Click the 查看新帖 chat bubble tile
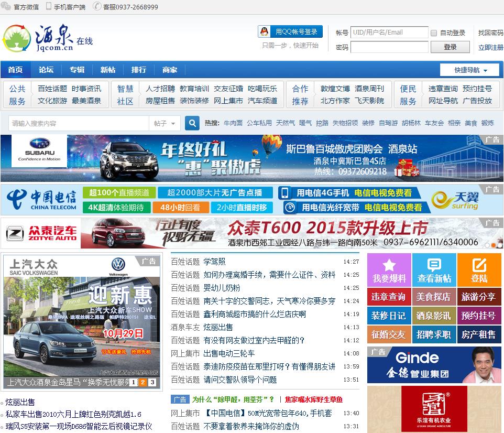Viewport: 504px width, 433px height. [434, 270]
